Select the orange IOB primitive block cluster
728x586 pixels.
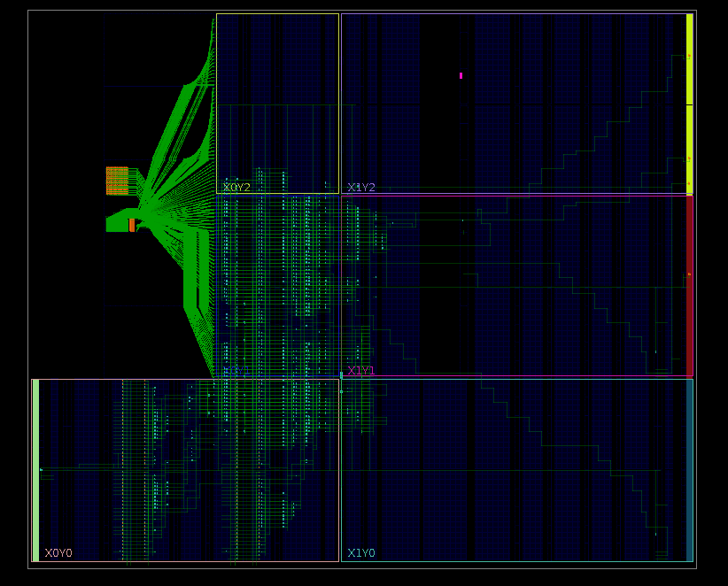[116, 180]
